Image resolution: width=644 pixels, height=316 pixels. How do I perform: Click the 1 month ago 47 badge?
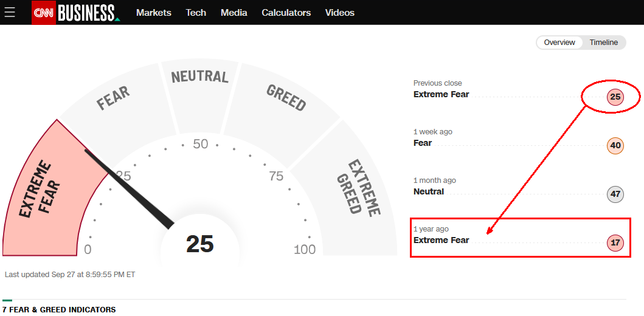coord(615,194)
